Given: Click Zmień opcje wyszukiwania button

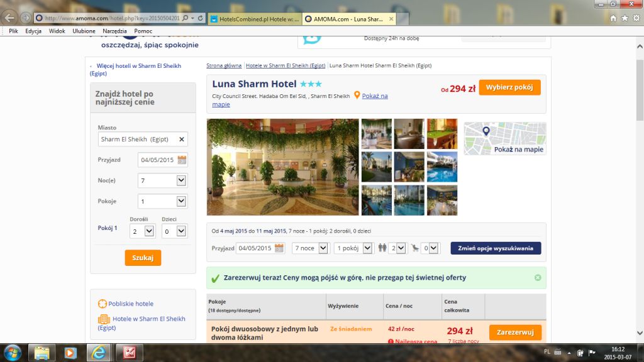Looking at the screenshot, I should [x=496, y=248].
